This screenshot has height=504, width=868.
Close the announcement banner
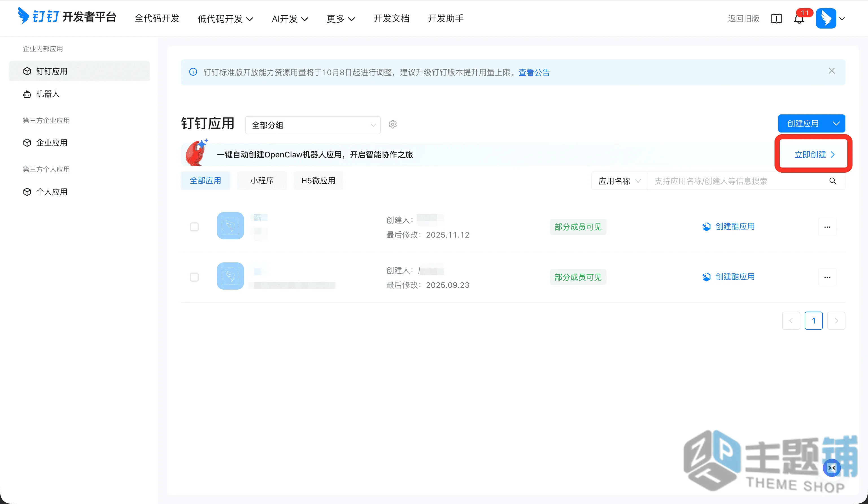click(x=832, y=71)
